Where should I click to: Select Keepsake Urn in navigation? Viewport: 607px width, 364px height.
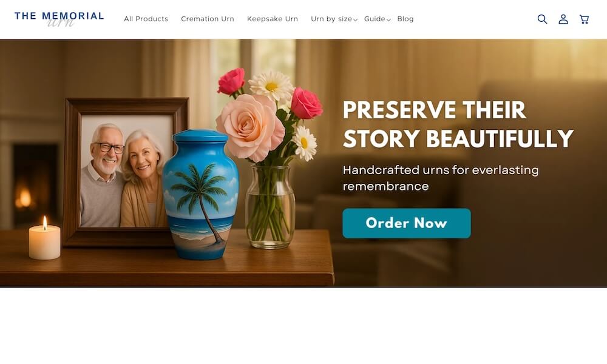pos(273,19)
